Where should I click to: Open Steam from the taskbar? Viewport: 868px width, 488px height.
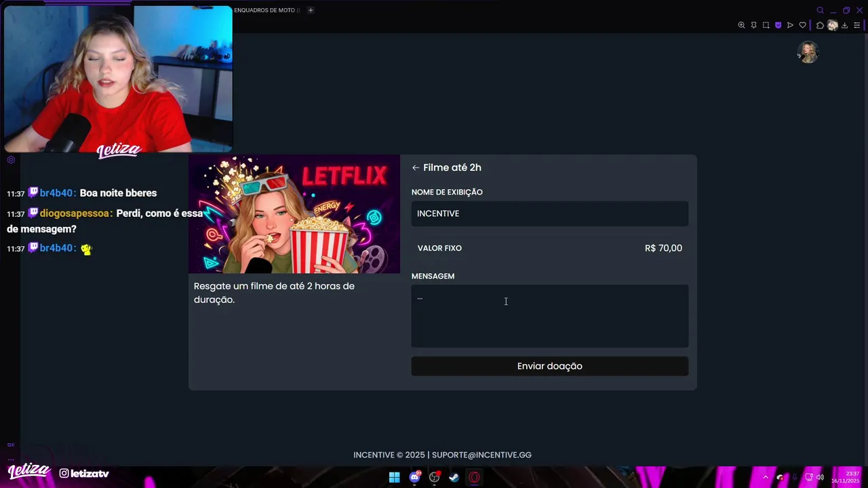(x=454, y=477)
